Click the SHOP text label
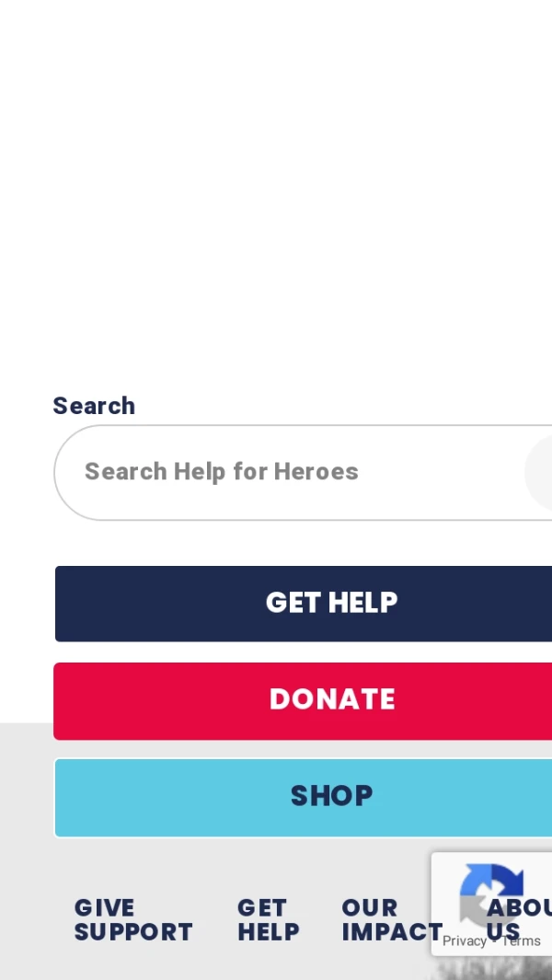 pos(331,796)
